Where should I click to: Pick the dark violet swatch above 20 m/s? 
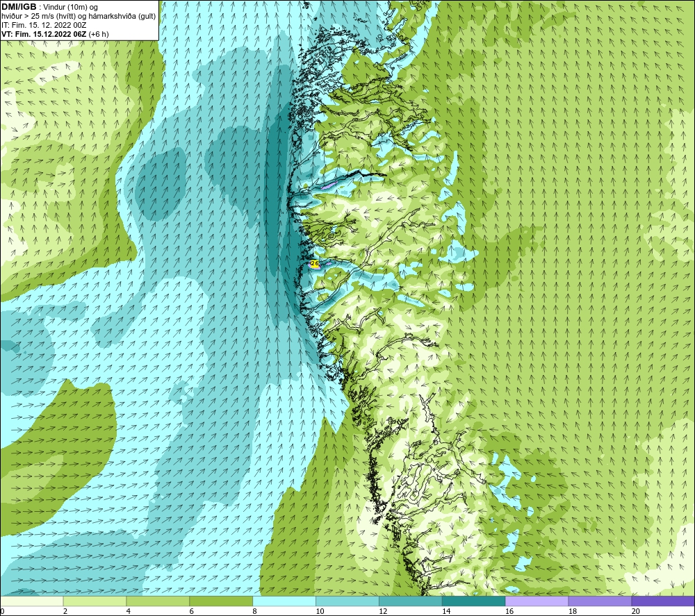click(x=663, y=601)
